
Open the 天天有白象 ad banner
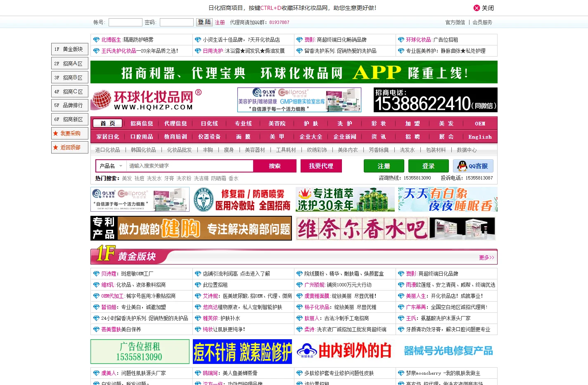pyautogui.click(x=448, y=199)
